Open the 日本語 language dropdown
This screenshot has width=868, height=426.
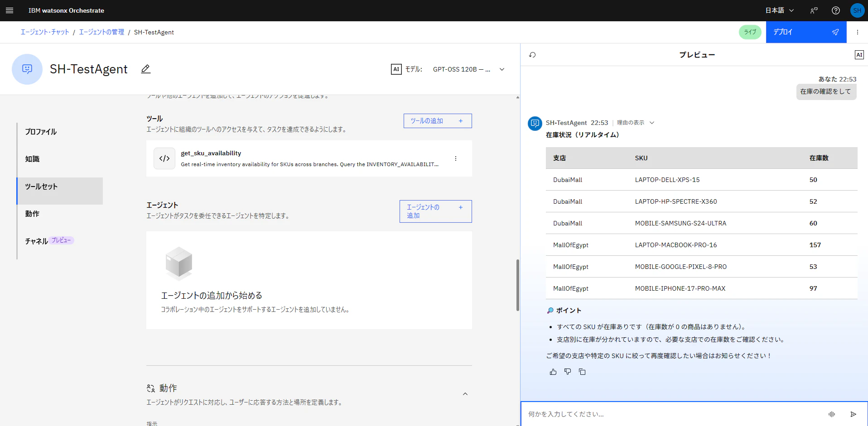(x=780, y=10)
